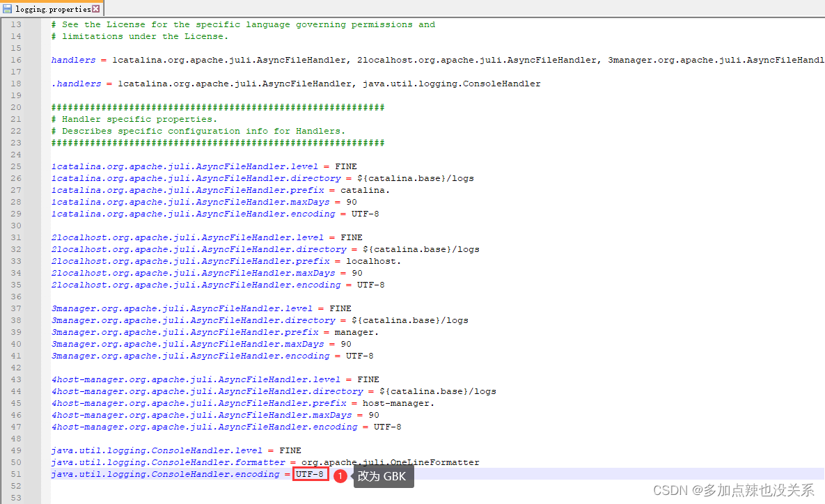This screenshot has width=825, height=504.
Task: Click FINE value on ConsoleHandler.level line
Action: 290,450
